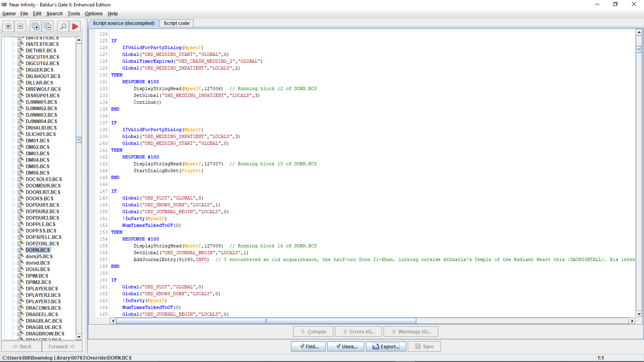This screenshot has width=644, height=362.
Task: Select dornd.BCS in the file list
Action: [x=38, y=263]
